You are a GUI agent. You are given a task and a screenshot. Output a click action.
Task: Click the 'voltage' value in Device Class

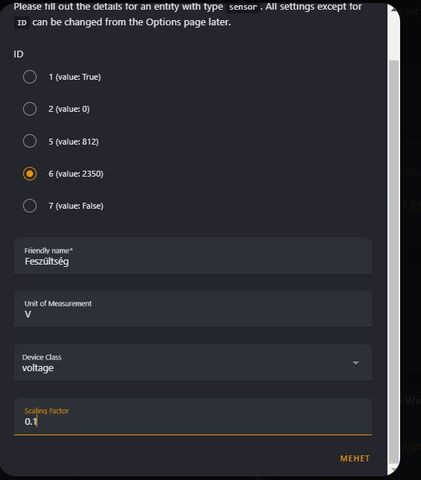point(38,368)
